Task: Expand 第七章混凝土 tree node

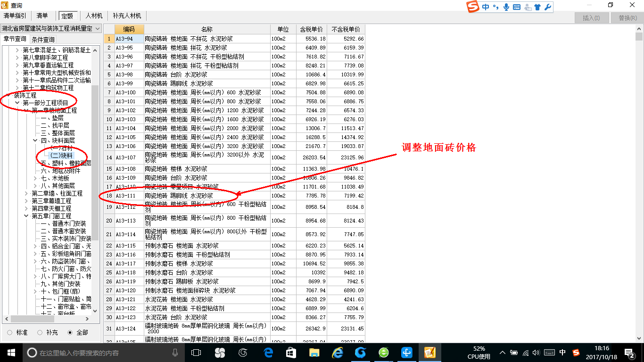Action: [x=18, y=50]
